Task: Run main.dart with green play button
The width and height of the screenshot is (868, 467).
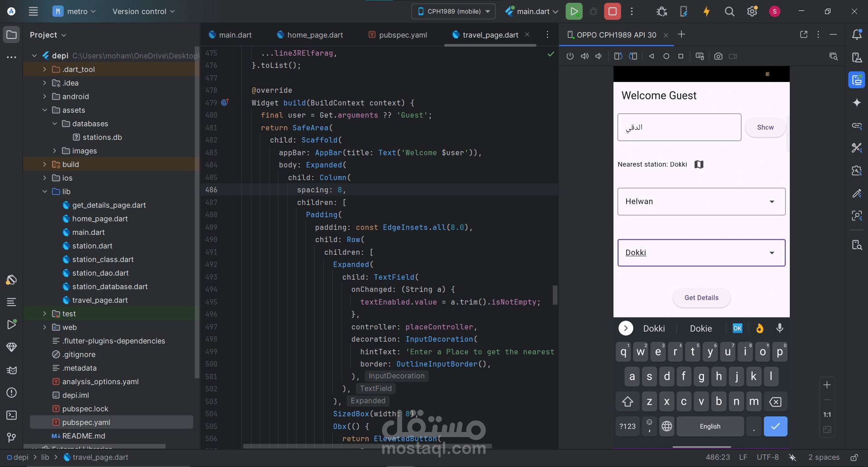Action: pyautogui.click(x=574, y=11)
